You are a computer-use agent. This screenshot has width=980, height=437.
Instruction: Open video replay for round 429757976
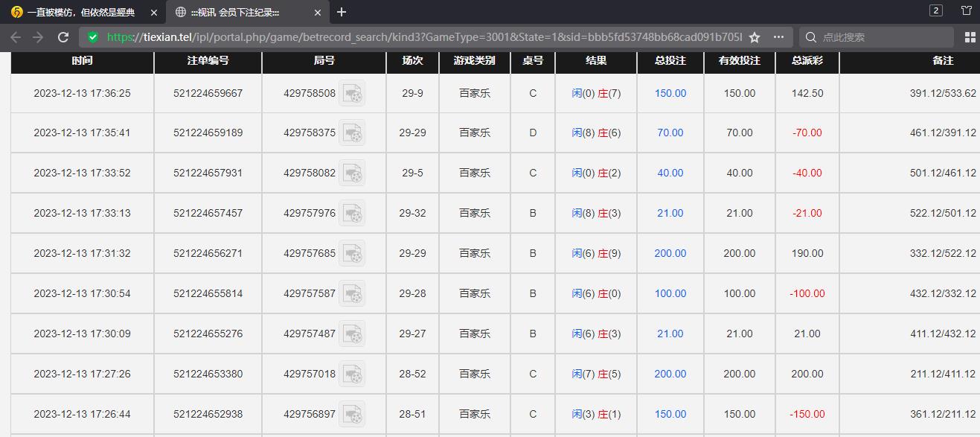352,214
